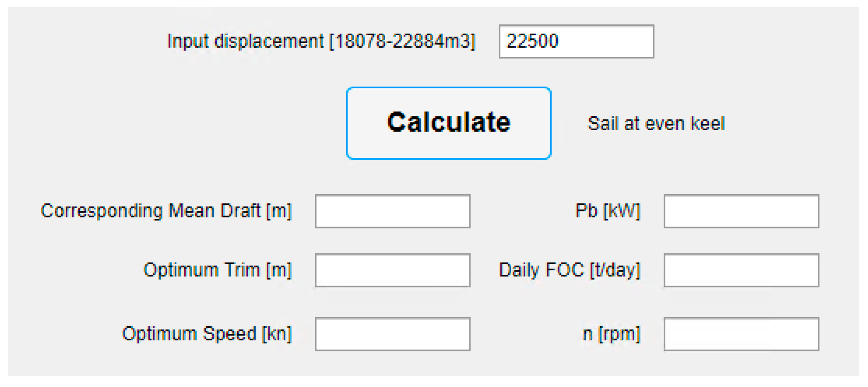
Task: Click the "Sail at even keel" text
Action: (656, 124)
